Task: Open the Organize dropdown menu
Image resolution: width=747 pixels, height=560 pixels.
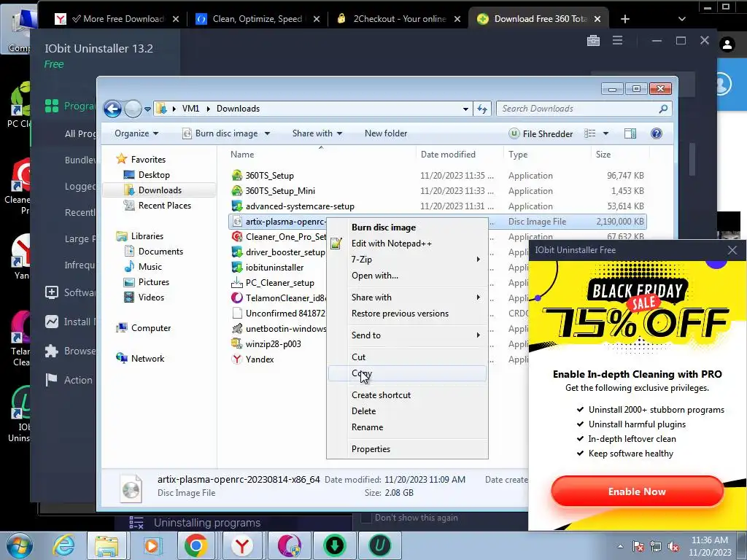Action: 136,133
